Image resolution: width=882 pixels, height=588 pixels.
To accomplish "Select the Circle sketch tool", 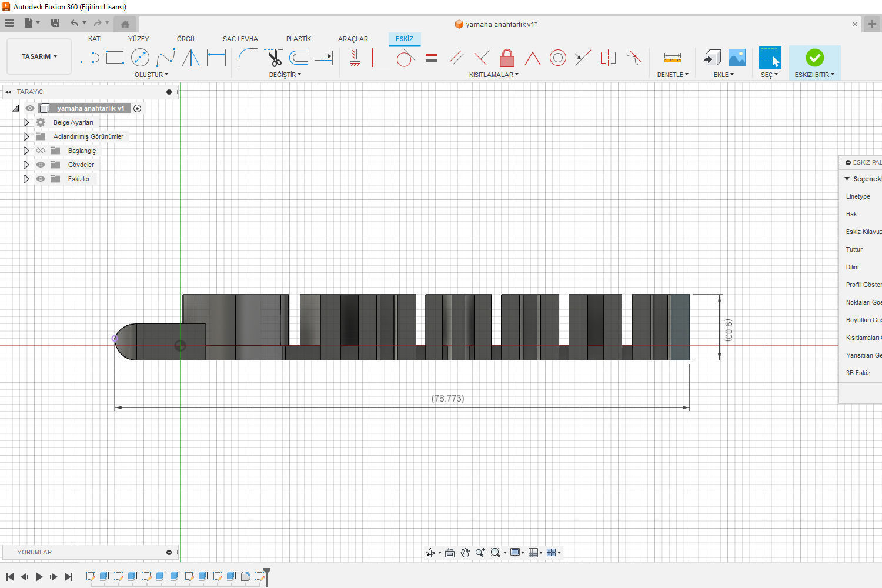I will pyautogui.click(x=140, y=58).
